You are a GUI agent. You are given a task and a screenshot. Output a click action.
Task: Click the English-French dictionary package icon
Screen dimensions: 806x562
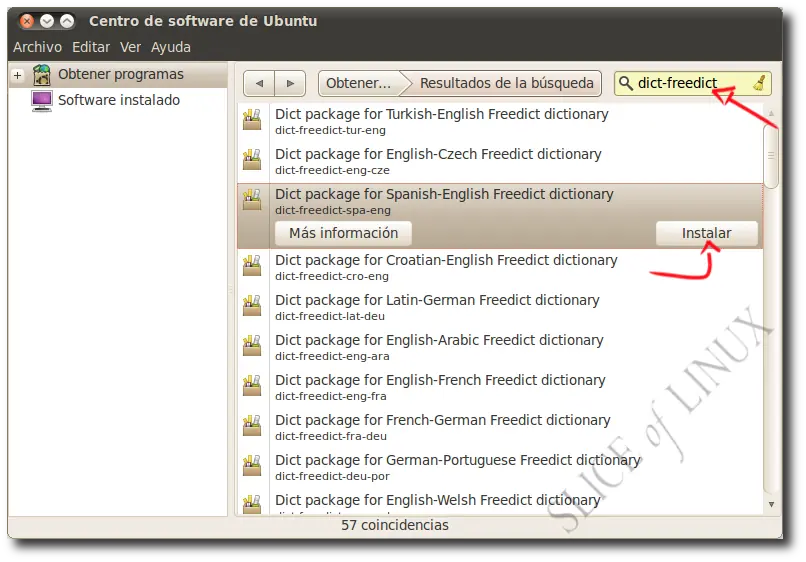[252, 386]
